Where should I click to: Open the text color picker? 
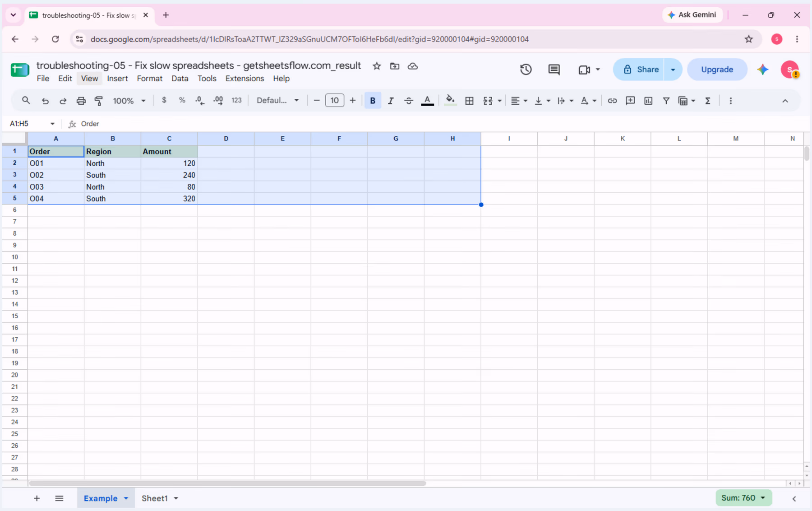click(x=427, y=101)
